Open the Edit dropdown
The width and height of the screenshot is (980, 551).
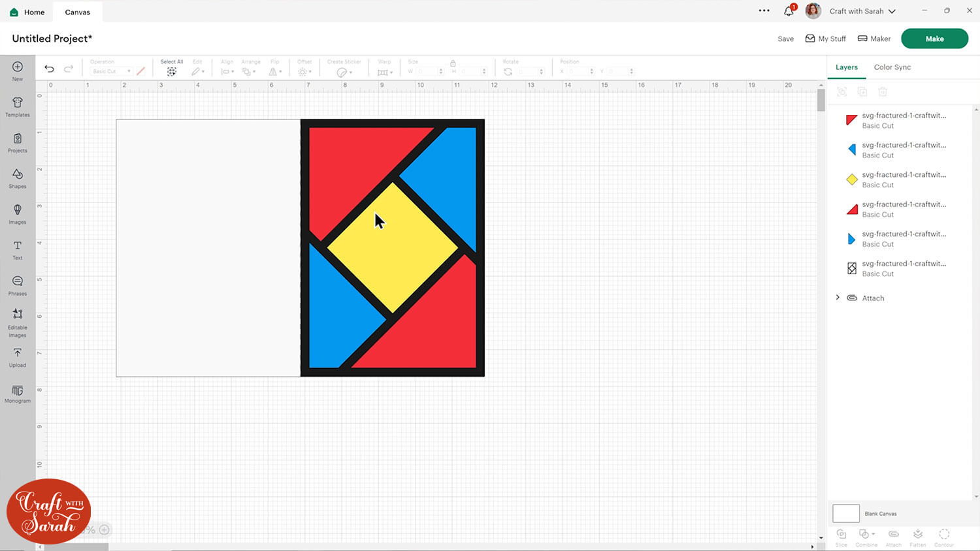coord(197,72)
